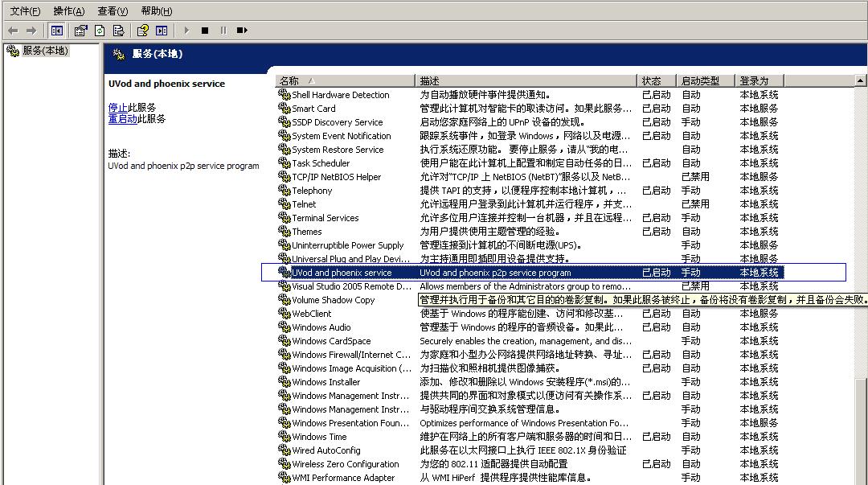Image resolution: width=868 pixels, height=485 pixels.
Task: Click the Refresh toolbar icon
Action: tap(100, 31)
